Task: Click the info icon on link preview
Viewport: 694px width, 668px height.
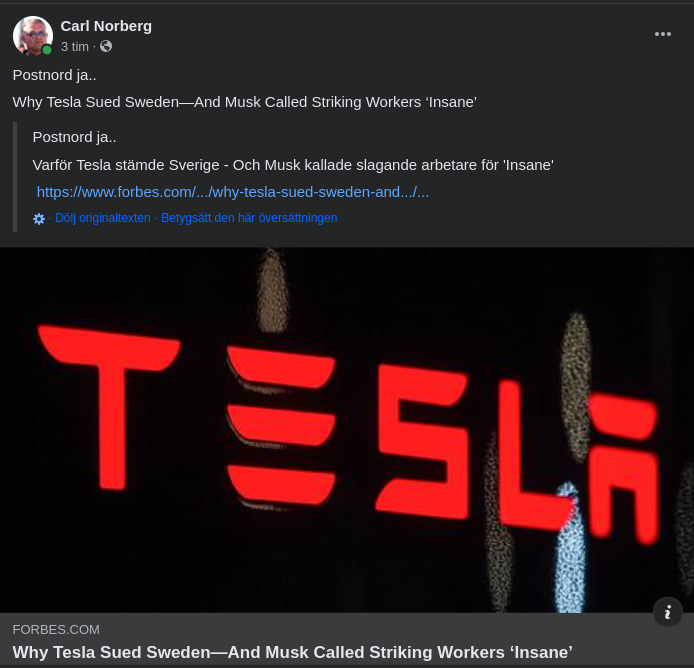Action: click(x=667, y=612)
